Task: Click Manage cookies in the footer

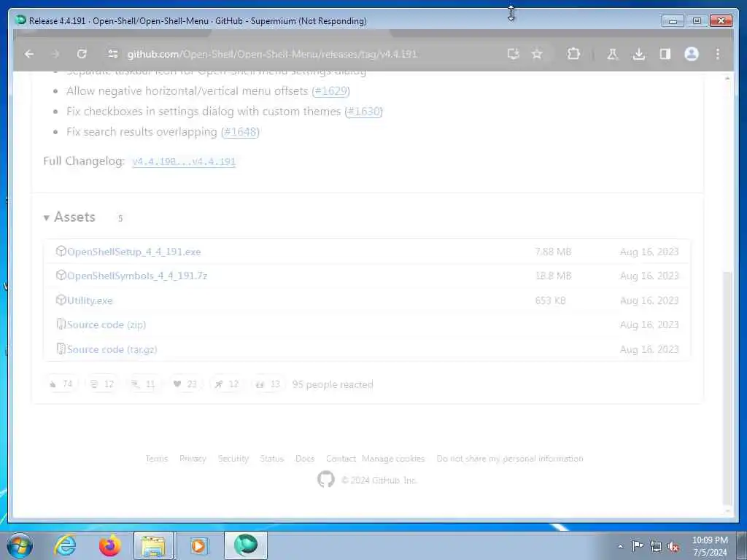Action: coord(393,459)
